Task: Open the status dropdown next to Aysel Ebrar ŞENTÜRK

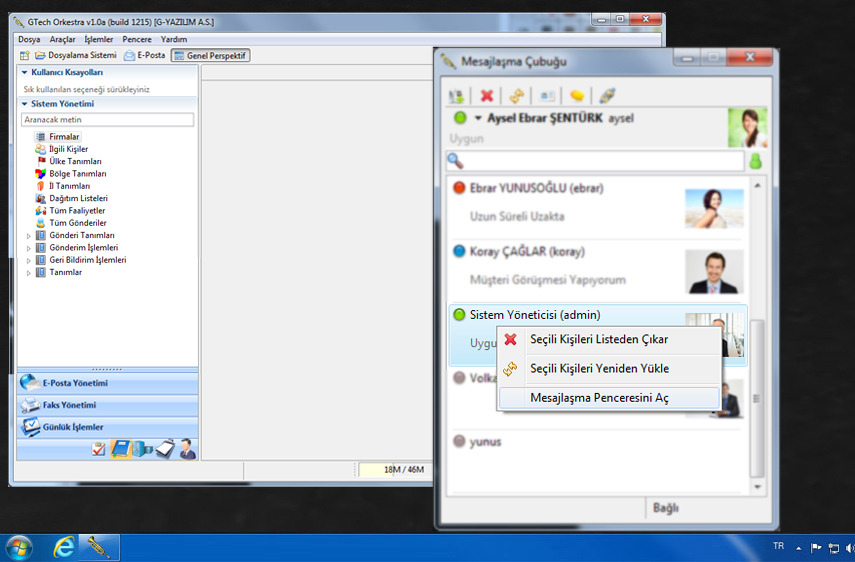Action: [x=478, y=118]
